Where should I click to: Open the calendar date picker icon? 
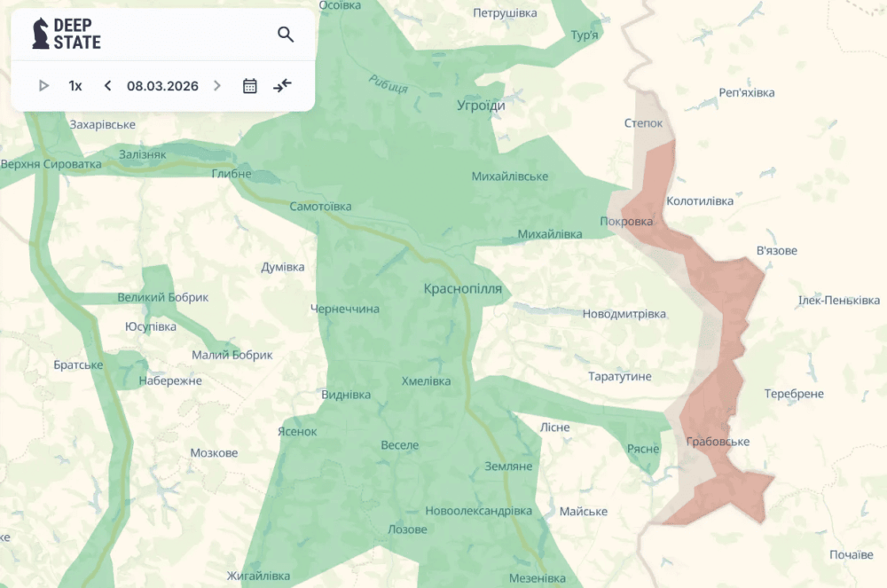pos(250,86)
